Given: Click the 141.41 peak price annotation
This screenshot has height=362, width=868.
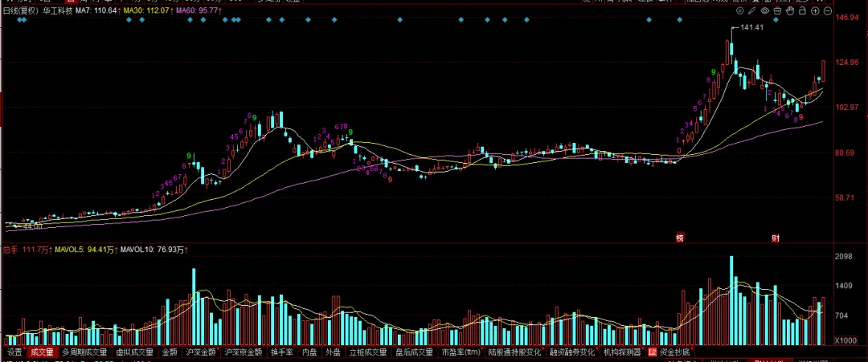Looking at the screenshot, I should point(752,27).
